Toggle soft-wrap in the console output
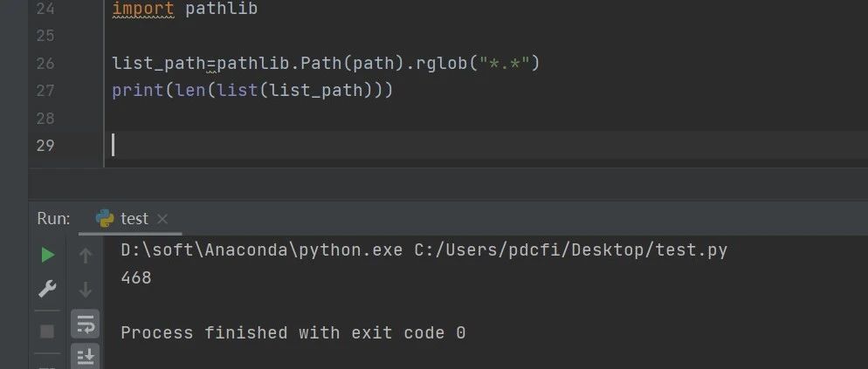This screenshot has width=868, height=369. 86,324
